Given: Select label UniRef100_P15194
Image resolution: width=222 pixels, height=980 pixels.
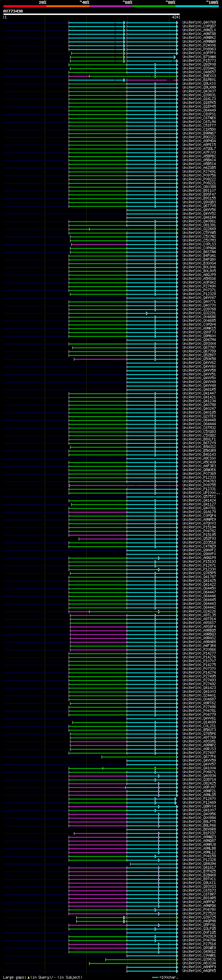Looking at the screenshot, I should tap(199, 527).
